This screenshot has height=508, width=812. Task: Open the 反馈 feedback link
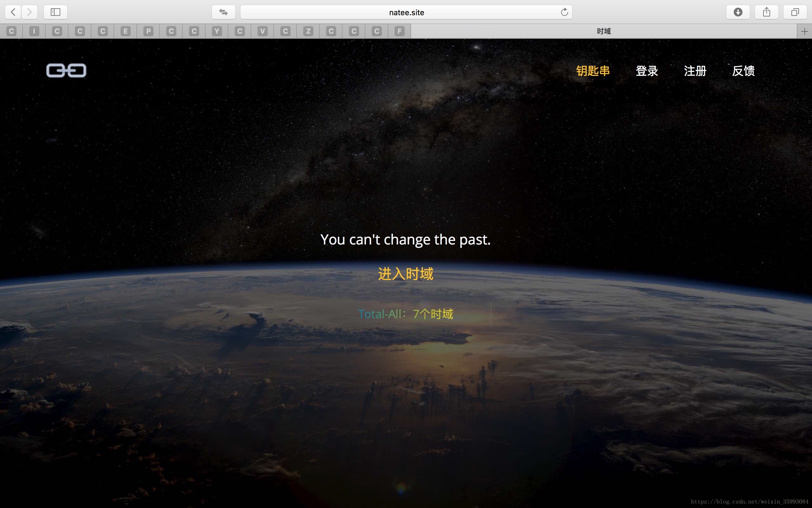point(743,71)
